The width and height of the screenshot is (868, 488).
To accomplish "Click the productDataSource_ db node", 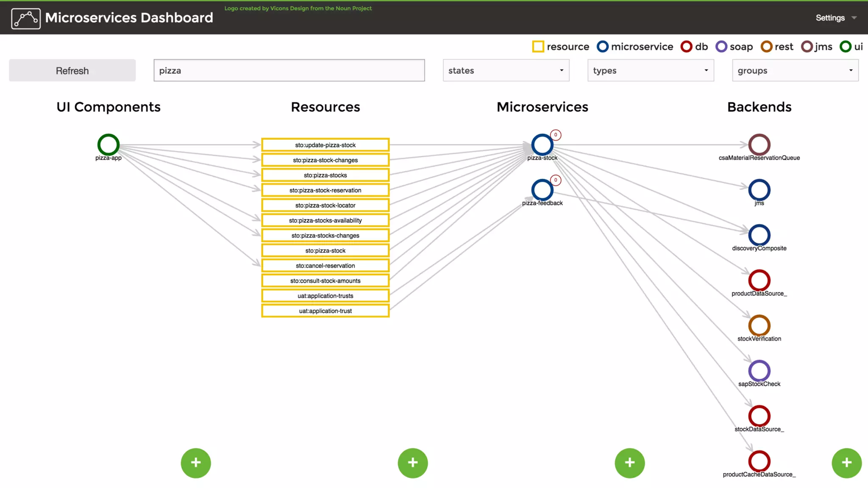I will (x=759, y=280).
